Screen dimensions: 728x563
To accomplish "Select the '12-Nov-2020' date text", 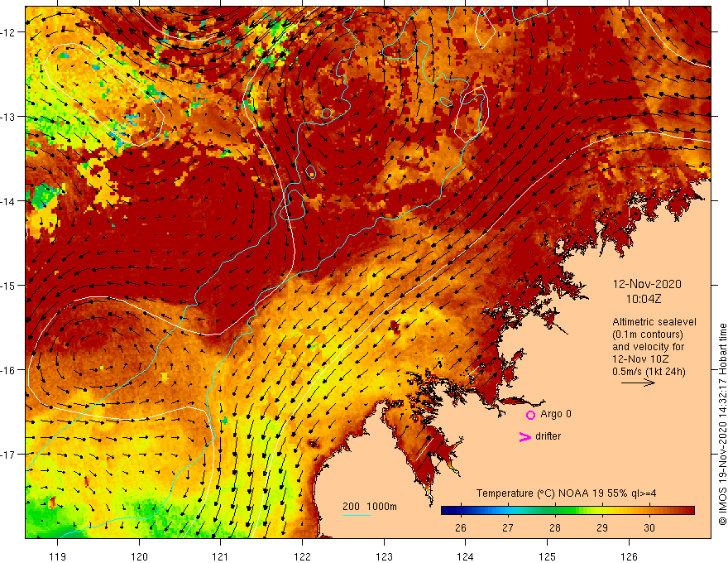I will 647,284.
